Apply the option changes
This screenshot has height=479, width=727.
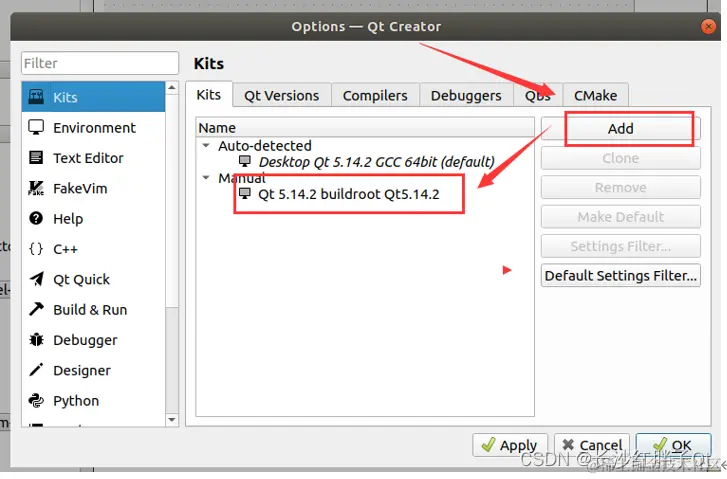point(510,445)
